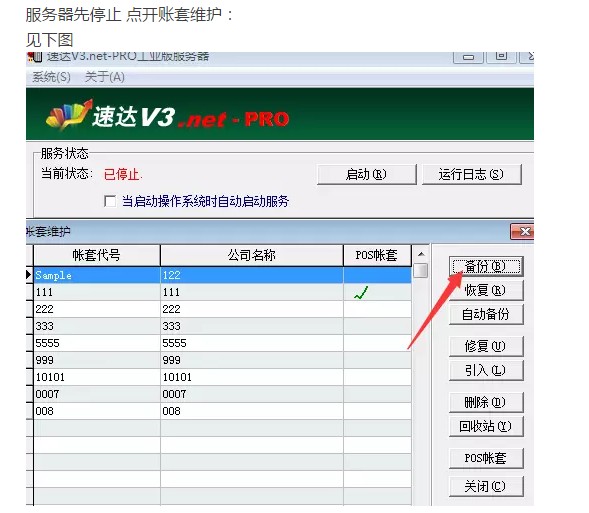Screen dimensions: 589x513
Task: Select account code 008 row
Action: (x=222, y=411)
